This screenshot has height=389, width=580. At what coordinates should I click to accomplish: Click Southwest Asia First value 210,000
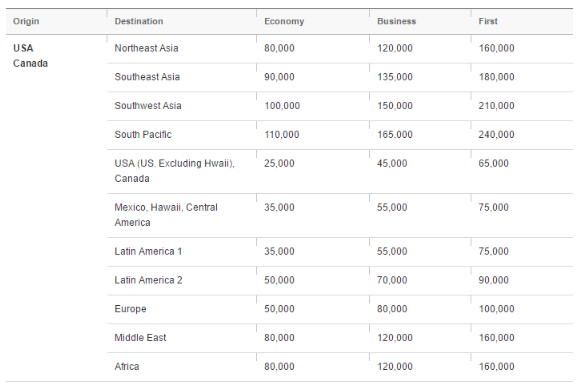pos(496,106)
